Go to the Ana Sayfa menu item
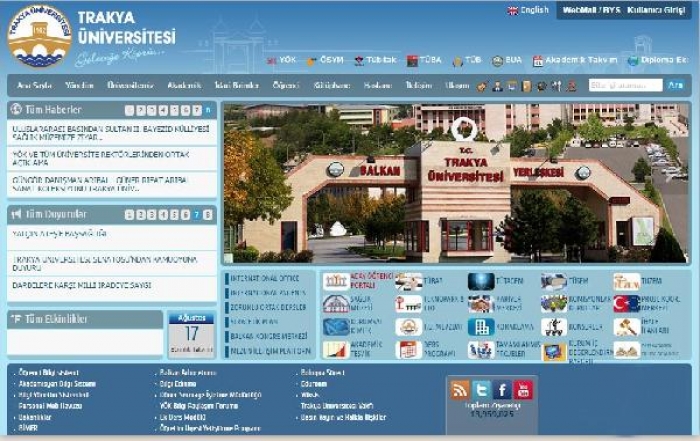Image resolution: width=700 pixels, height=441 pixels. [34, 85]
